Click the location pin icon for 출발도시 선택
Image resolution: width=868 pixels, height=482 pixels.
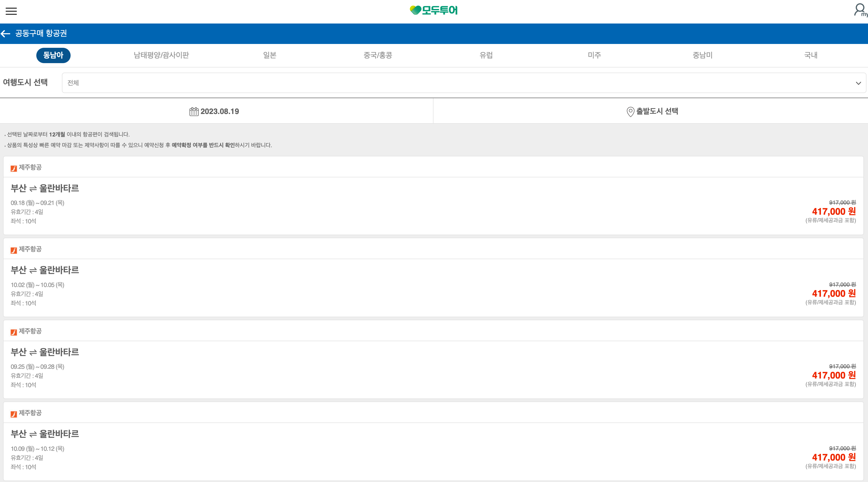pos(630,111)
